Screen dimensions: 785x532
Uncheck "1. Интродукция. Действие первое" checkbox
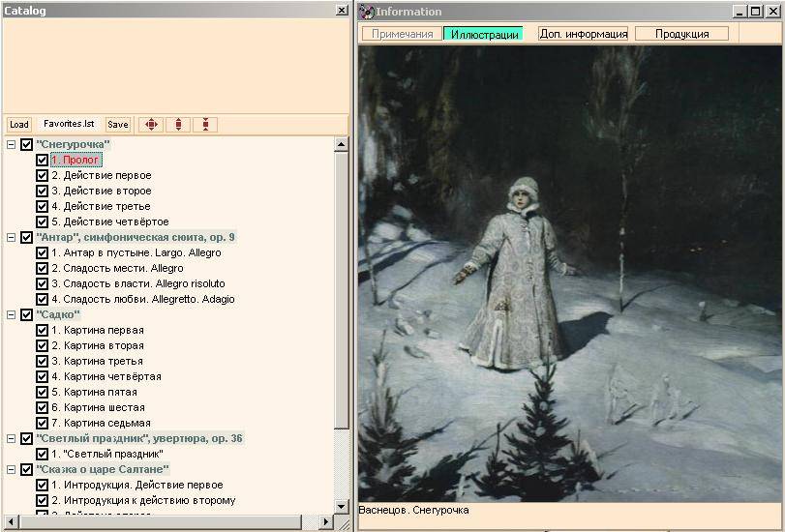point(42,486)
